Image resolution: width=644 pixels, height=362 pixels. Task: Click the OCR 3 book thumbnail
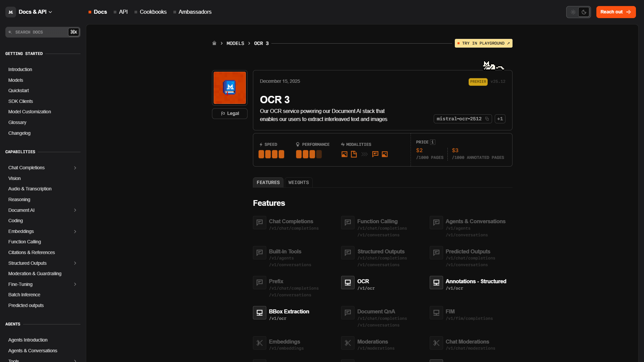[230, 88]
